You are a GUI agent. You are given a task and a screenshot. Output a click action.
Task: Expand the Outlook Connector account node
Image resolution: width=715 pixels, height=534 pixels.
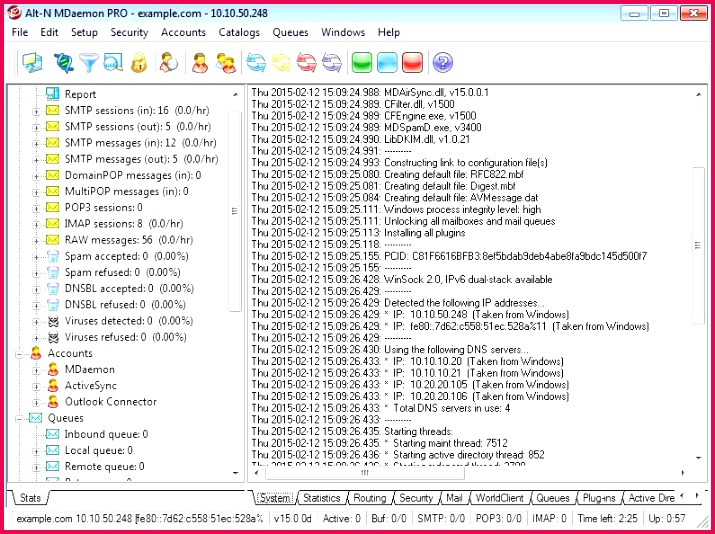36,403
